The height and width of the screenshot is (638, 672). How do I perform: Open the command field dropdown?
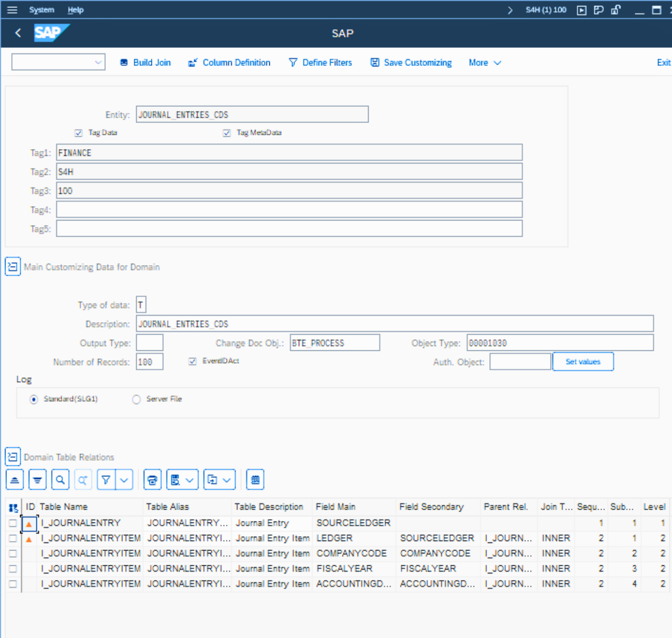click(98, 62)
